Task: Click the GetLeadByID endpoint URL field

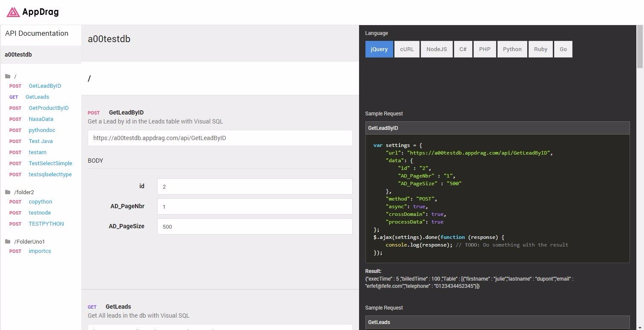Action: [x=220, y=138]
